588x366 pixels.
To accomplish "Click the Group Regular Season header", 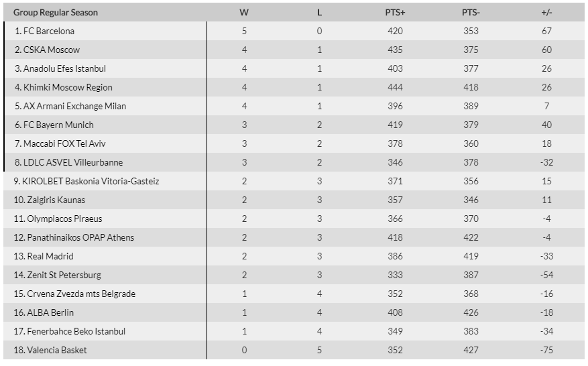I will point(56,12).
